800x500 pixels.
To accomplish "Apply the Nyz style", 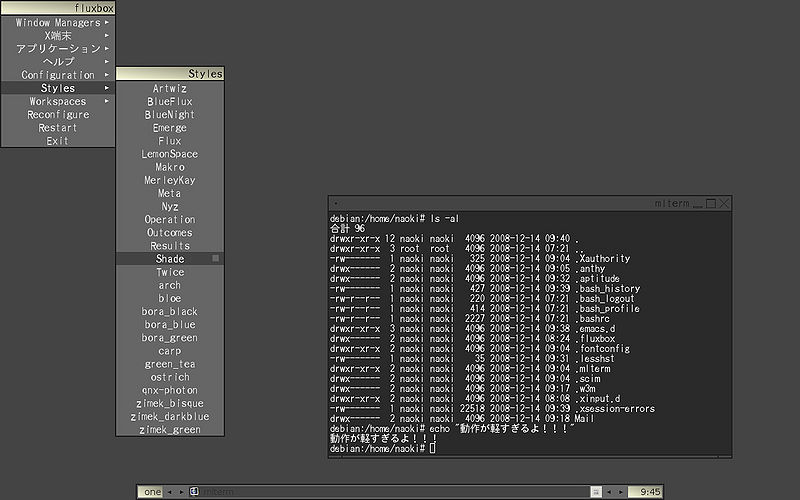I will (170, 206).
